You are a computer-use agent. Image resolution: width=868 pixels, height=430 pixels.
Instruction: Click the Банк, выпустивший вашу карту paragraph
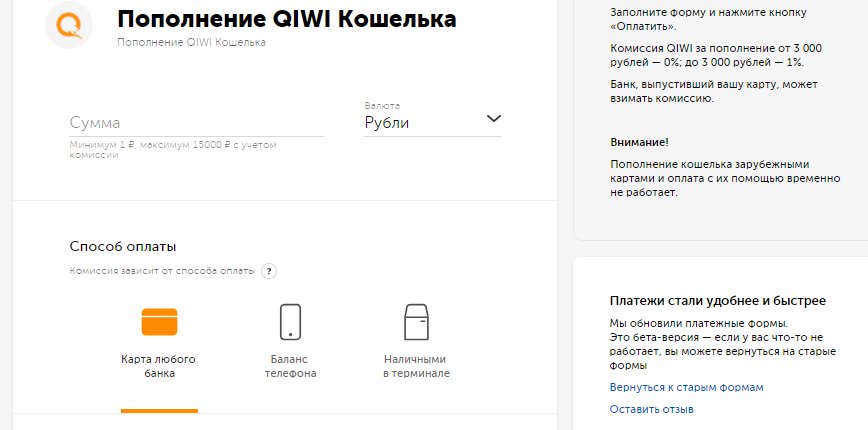click(x=714, y=92)
